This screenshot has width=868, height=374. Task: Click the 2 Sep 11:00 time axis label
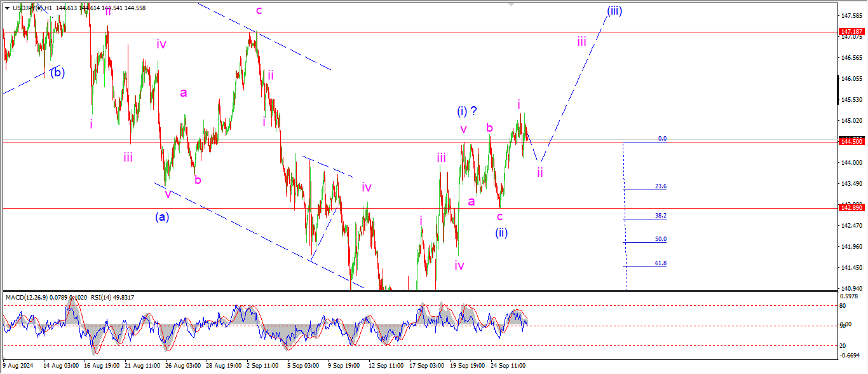[262, 366]
